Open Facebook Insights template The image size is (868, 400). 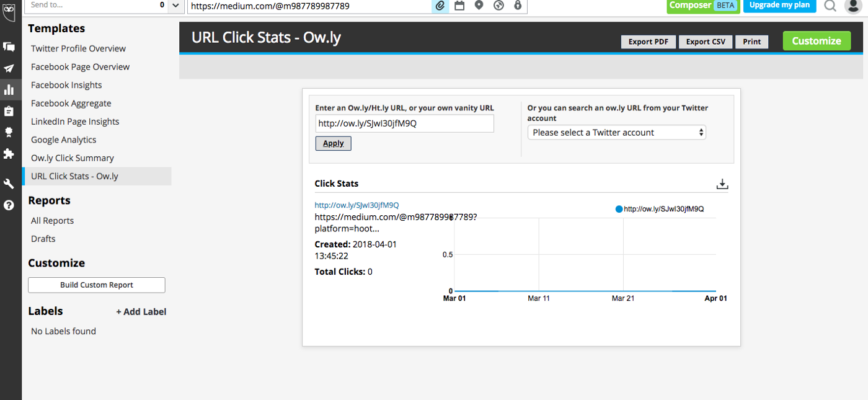66,85
